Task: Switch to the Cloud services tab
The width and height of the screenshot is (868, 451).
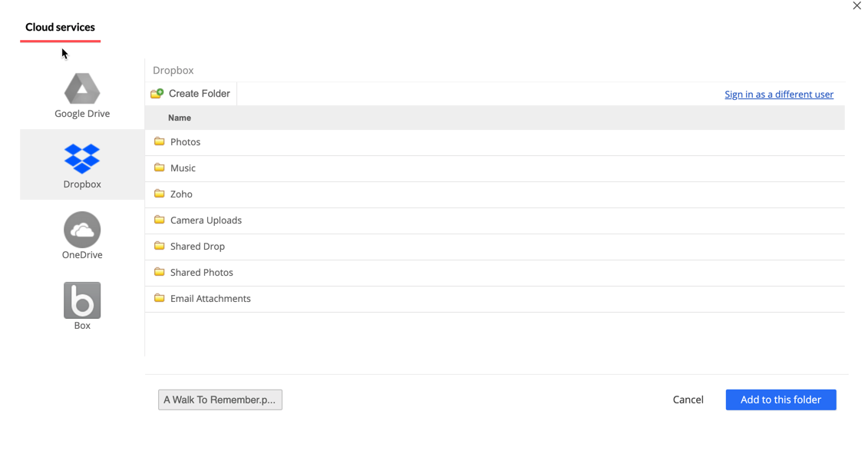Action: pos(60,28)
